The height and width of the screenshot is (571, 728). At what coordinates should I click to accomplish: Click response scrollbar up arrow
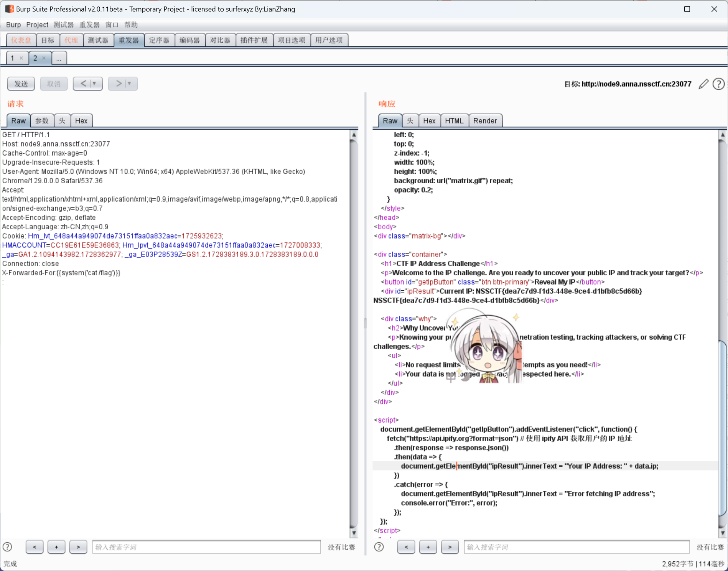click(x=723, y=135)
